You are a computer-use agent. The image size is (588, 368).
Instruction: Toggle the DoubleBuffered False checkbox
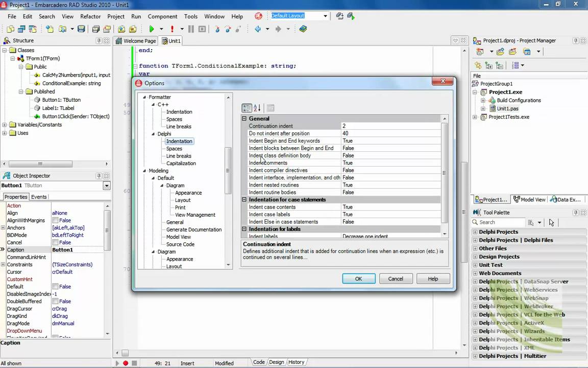point(55,301)
